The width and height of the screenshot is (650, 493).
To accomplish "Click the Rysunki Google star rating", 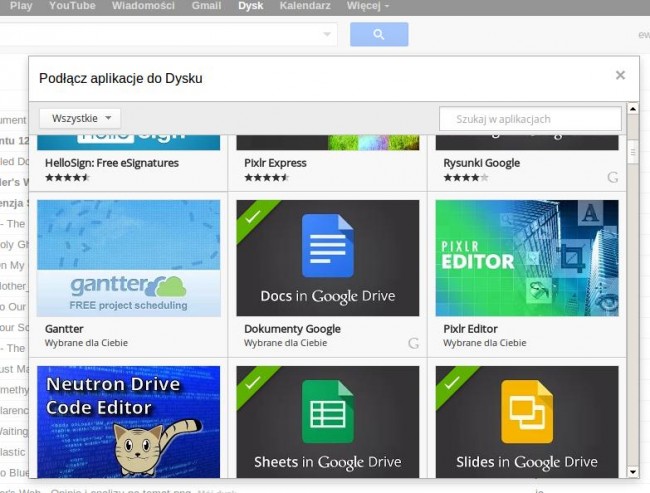I will pyautogui.click(x=466, y=178).
